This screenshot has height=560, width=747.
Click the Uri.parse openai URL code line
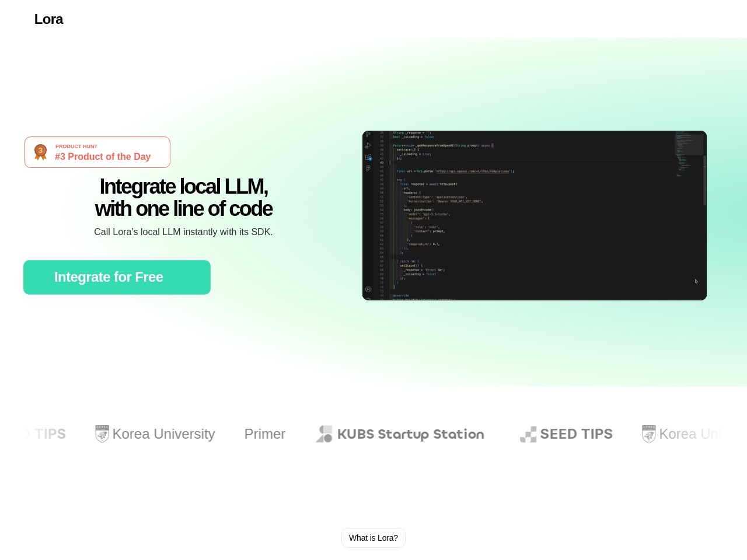[455, 171]
